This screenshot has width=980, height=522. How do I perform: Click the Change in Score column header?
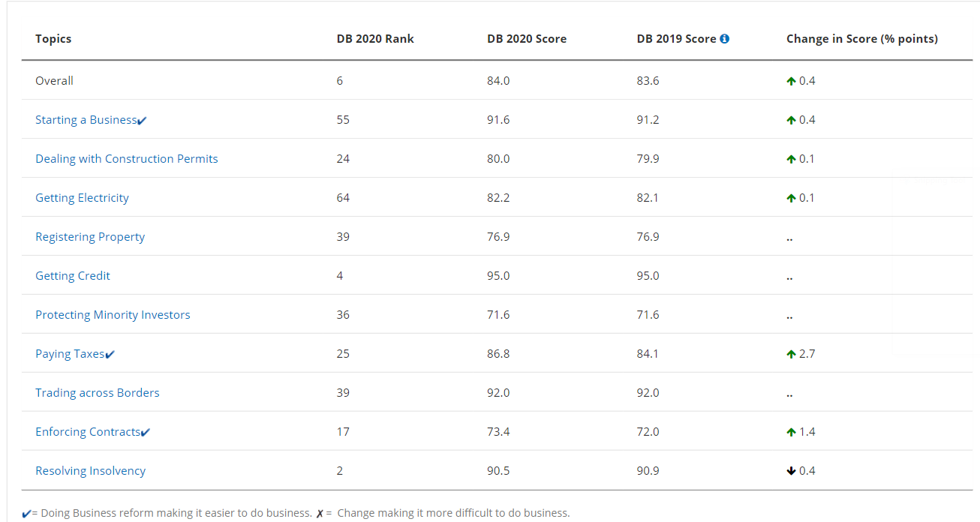[861, 39]
